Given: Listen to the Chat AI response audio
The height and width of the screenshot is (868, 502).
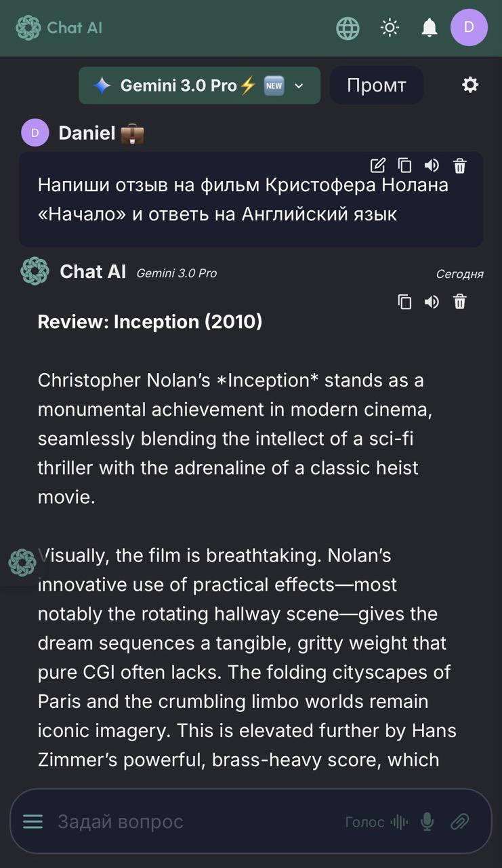Looking at the screenshot, I should click(x=432, y=302).
